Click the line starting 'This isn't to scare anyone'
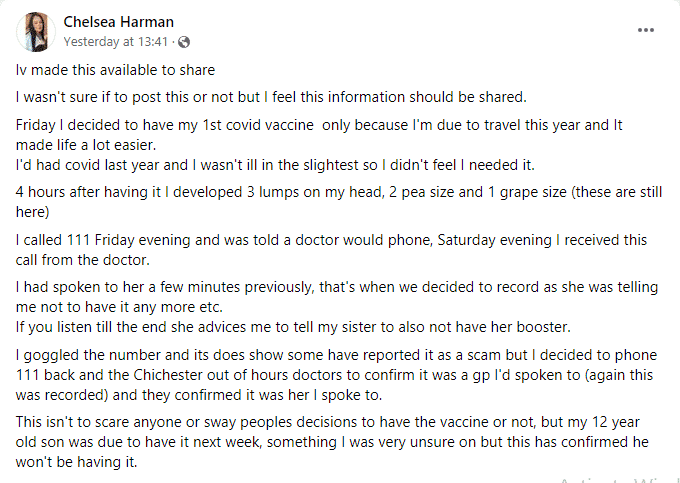The height and width of the screenshot is (483, 680). pos(328,421)
